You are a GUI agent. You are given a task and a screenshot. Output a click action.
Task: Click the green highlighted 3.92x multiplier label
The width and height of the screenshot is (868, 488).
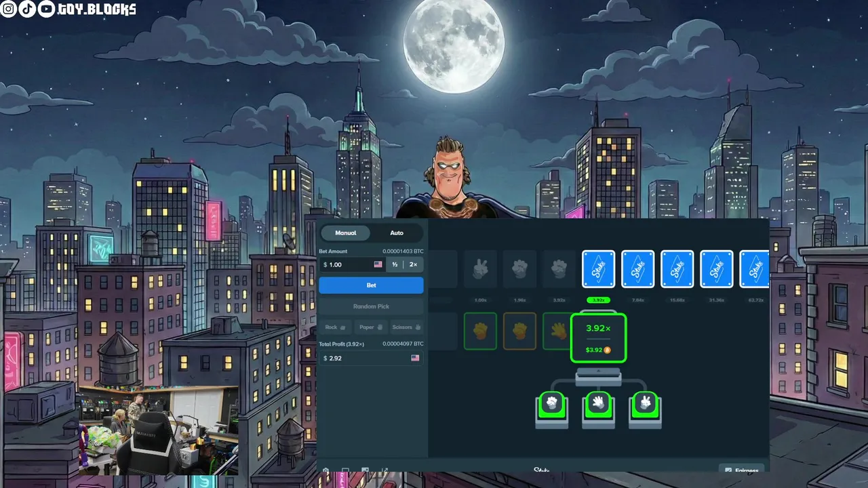(599, 300)
